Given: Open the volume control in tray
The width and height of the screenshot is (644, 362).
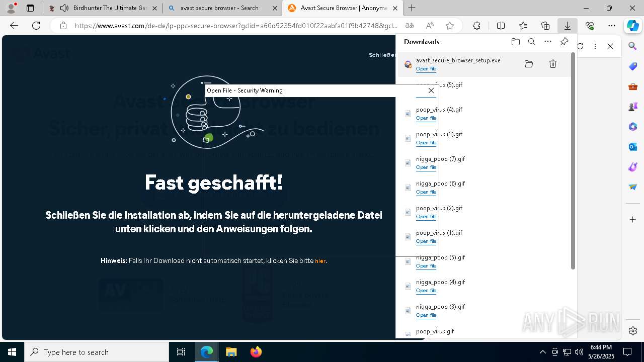Looking at the screenshot, I should pos(579,352).
